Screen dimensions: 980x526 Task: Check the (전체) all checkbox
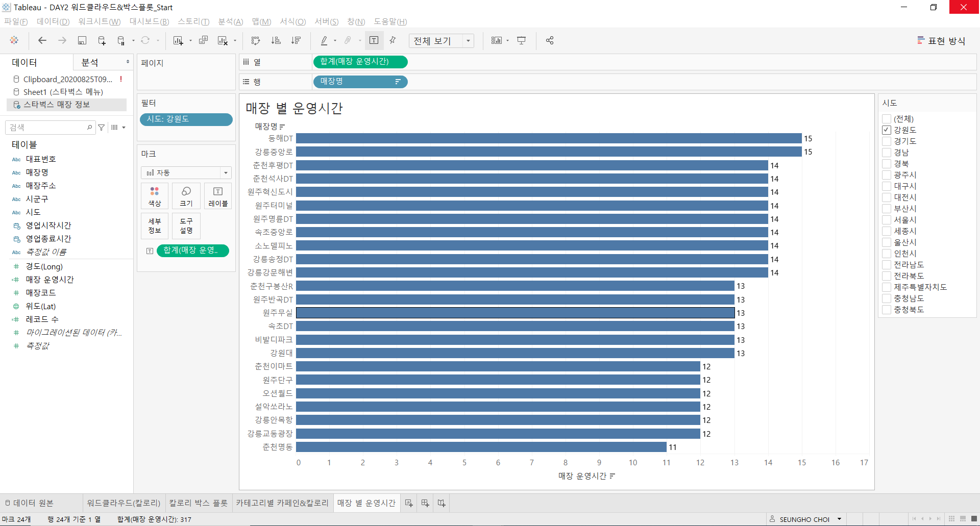(x=887, y=119)
